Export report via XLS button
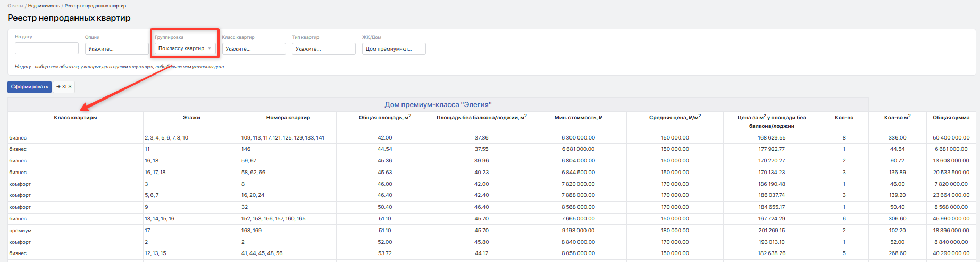The height and width of the screenshot is (262, 980). 64,87
